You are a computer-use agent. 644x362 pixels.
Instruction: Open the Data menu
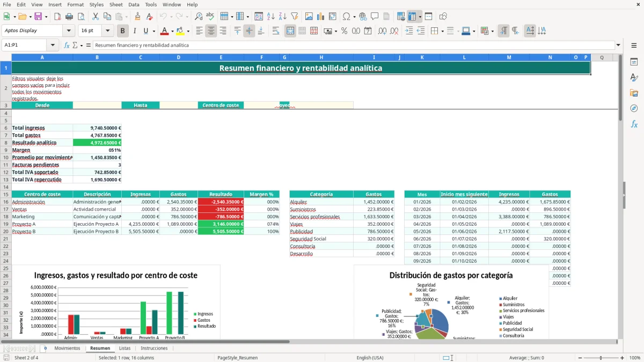(134, 4)
